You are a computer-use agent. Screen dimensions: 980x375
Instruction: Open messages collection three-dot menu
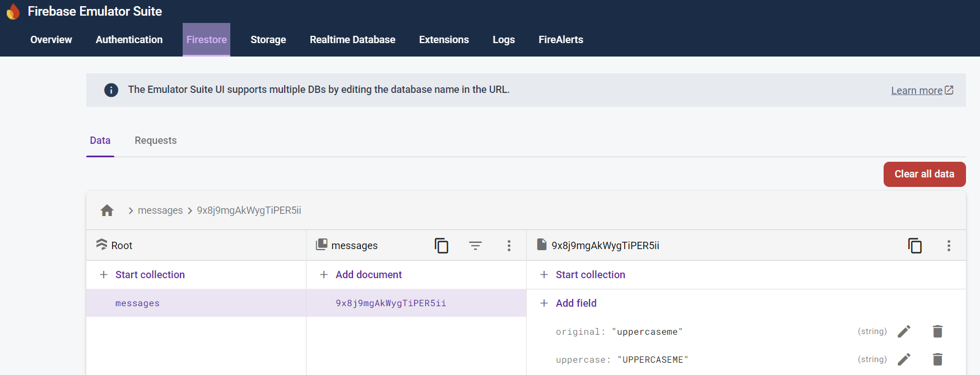tap(509, 246)
